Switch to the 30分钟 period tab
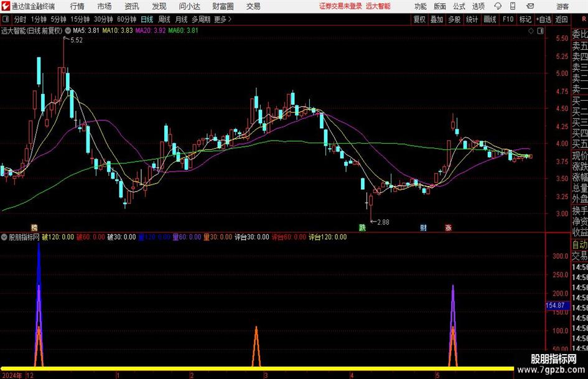Image resolution: width=588 pixels, height=379 pixels. pyautogui.click(x=103, y=19)
